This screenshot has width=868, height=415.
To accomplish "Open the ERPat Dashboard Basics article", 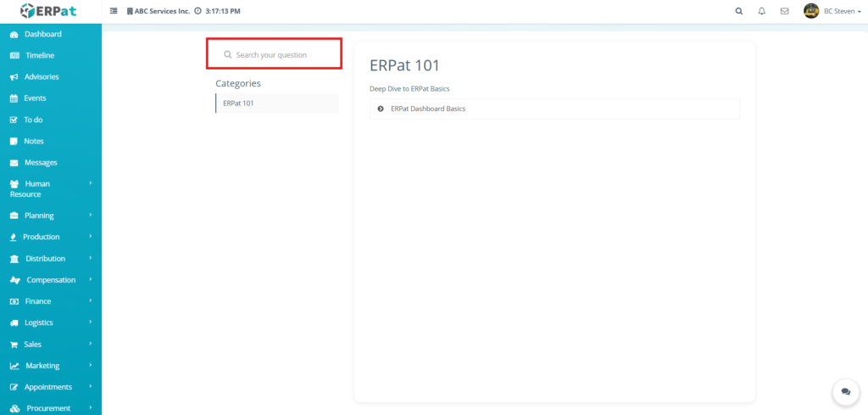I will [x=554, y=109].
